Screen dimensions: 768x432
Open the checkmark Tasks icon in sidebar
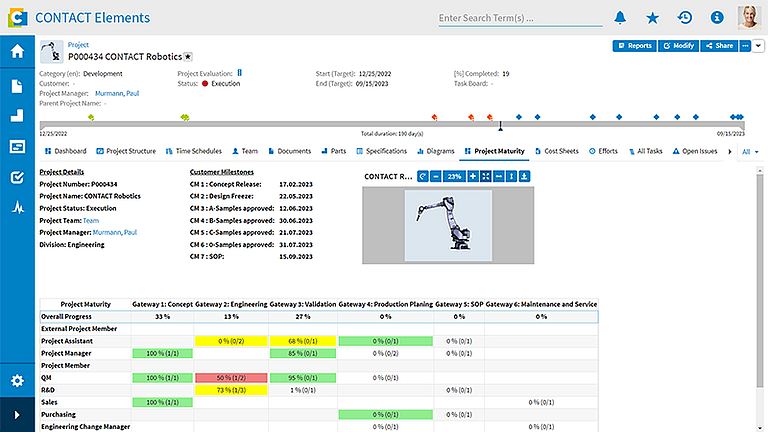17,177
